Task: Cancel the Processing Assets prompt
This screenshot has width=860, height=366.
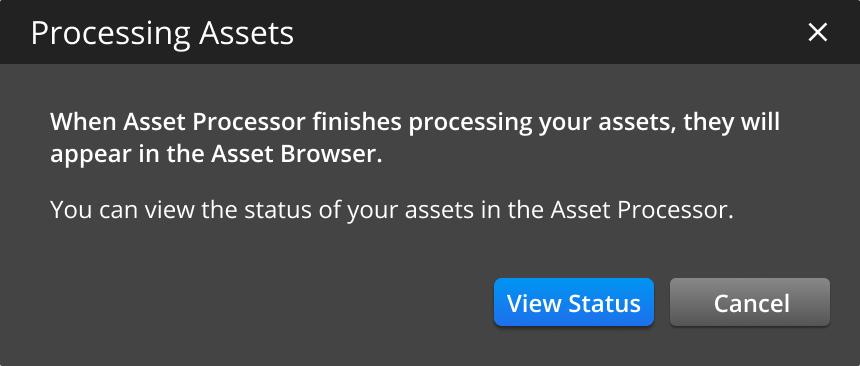Action: [750, 302]
